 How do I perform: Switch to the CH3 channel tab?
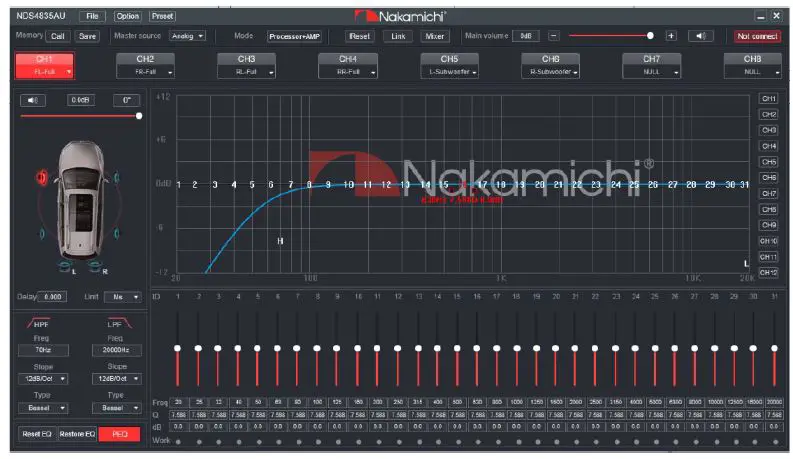point(247,59)
